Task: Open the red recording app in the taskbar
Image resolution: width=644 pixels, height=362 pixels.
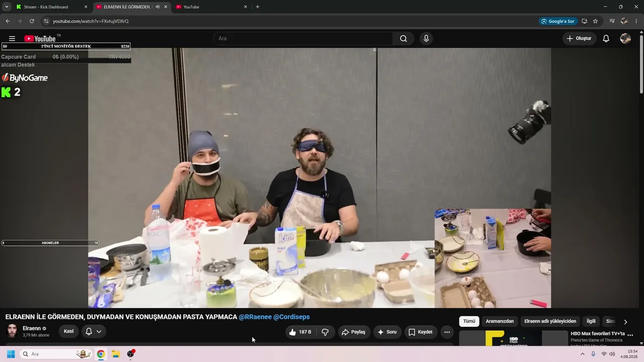Action: pyautogui.click(x=131, y=354)
